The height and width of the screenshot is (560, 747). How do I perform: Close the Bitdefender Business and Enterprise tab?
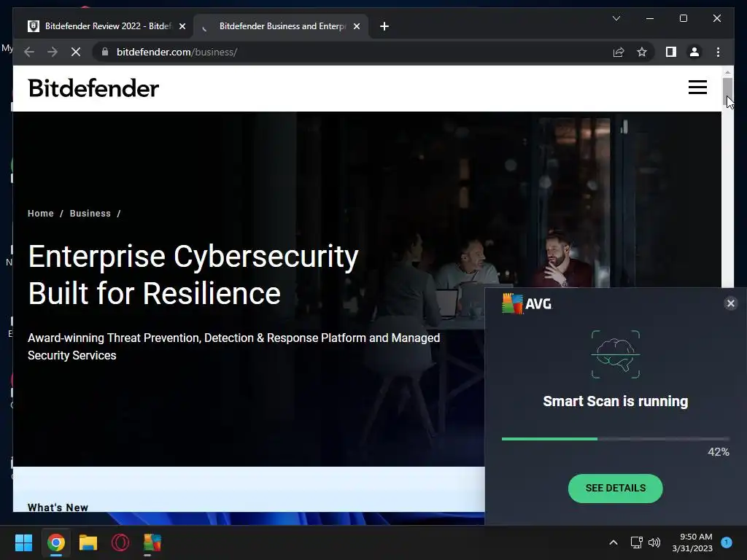(356, 26)
